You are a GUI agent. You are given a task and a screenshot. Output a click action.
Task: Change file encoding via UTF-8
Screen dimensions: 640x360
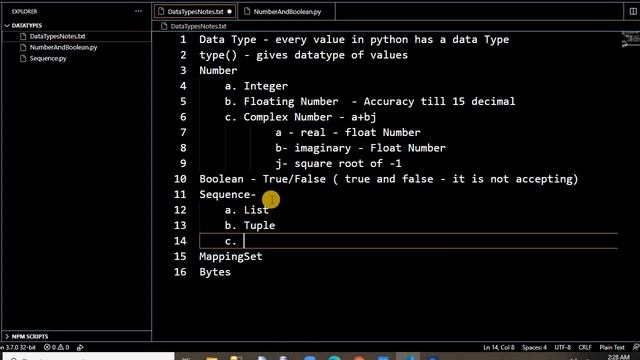coord(562,347)
